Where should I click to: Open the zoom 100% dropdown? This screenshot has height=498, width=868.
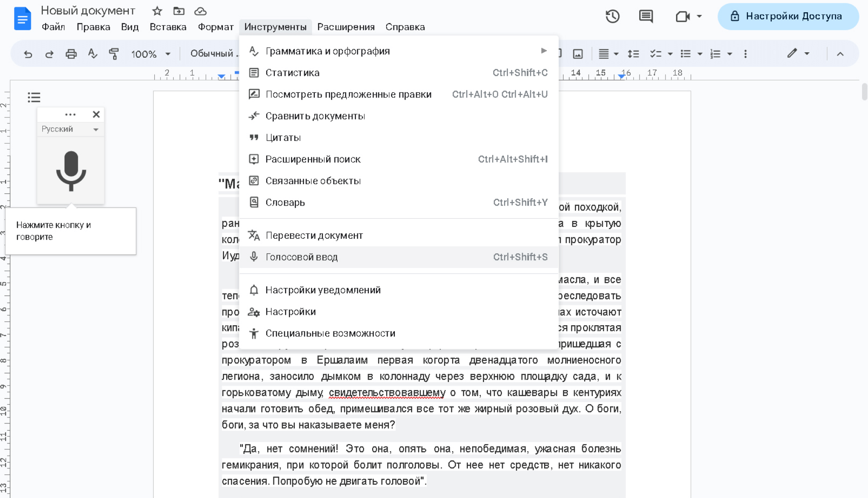151,54
